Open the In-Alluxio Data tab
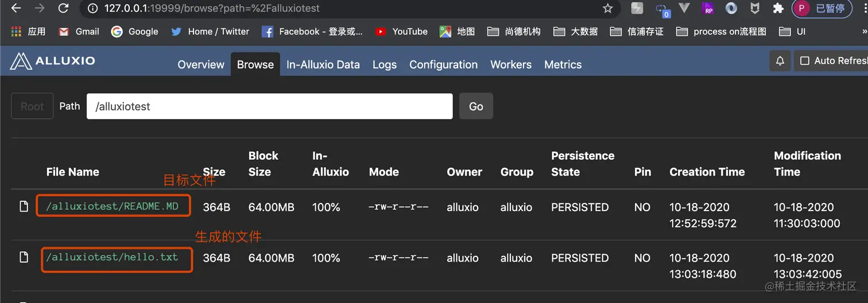 point(323,64)
